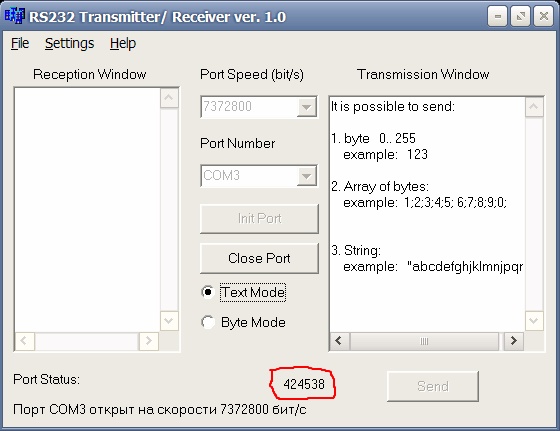Click the Init Port button
The width and height of the screenshot is (560, 431).
pyautogui.click(x=259, y=218)
